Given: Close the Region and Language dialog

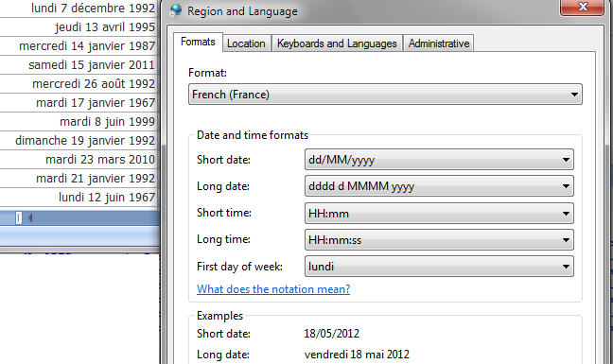Looking at the screenshot, I should (582, 7).
